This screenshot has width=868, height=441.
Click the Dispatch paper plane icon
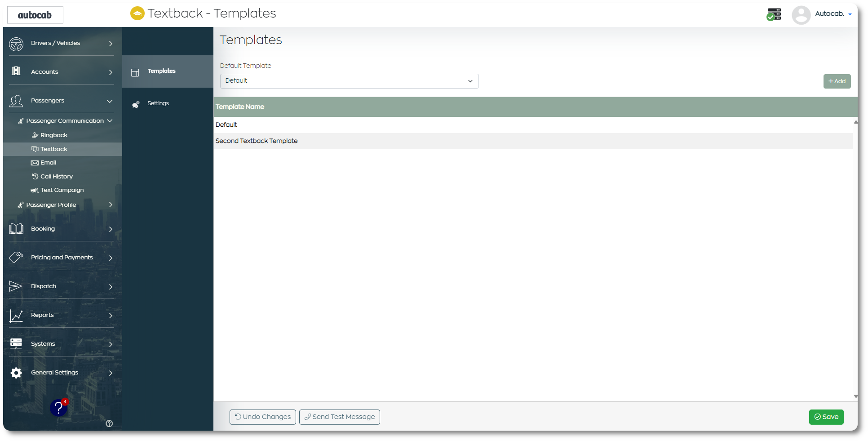pyautogui.click(x=16, y=286)
